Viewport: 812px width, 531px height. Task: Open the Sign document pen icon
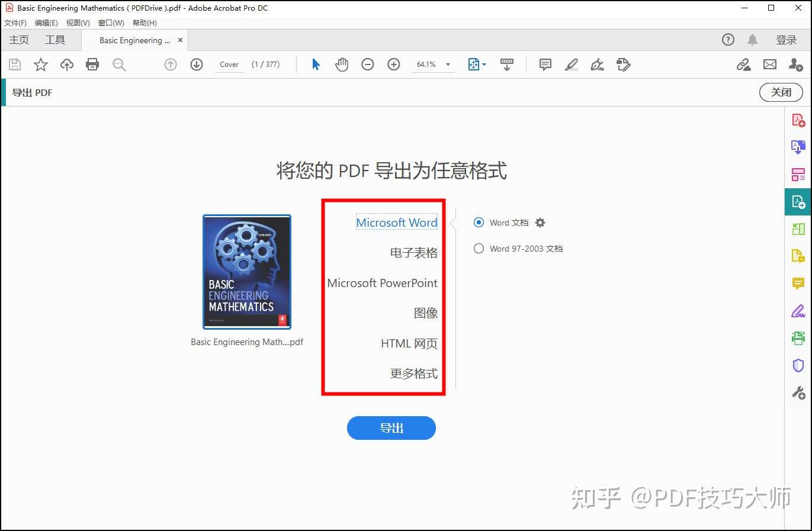coord(598,65)
